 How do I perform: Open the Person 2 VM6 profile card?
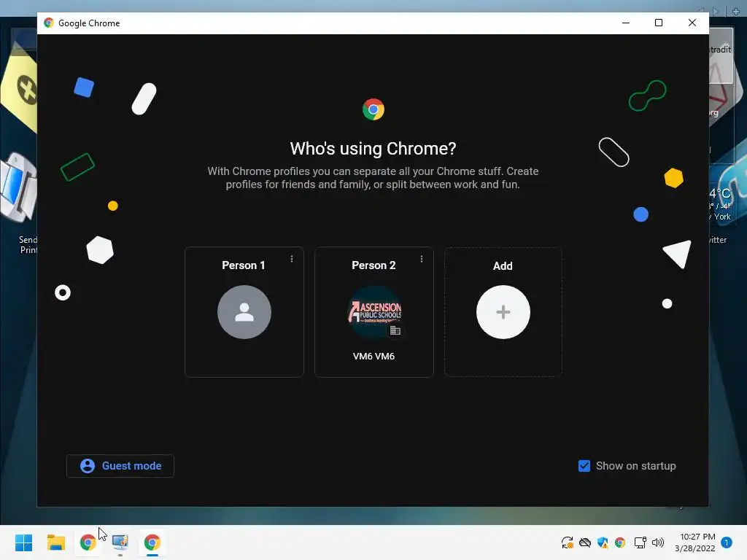pos(374,312)
